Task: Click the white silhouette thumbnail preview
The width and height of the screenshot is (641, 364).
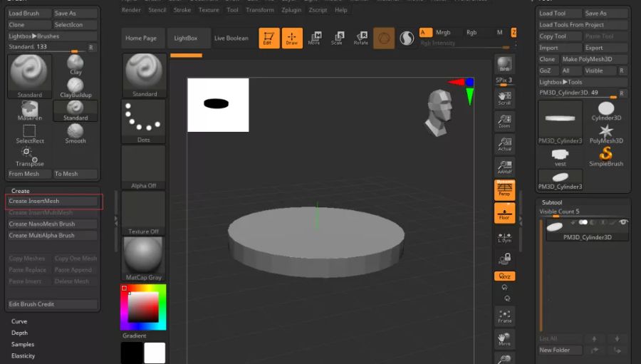Action: [x=218, y=105]
